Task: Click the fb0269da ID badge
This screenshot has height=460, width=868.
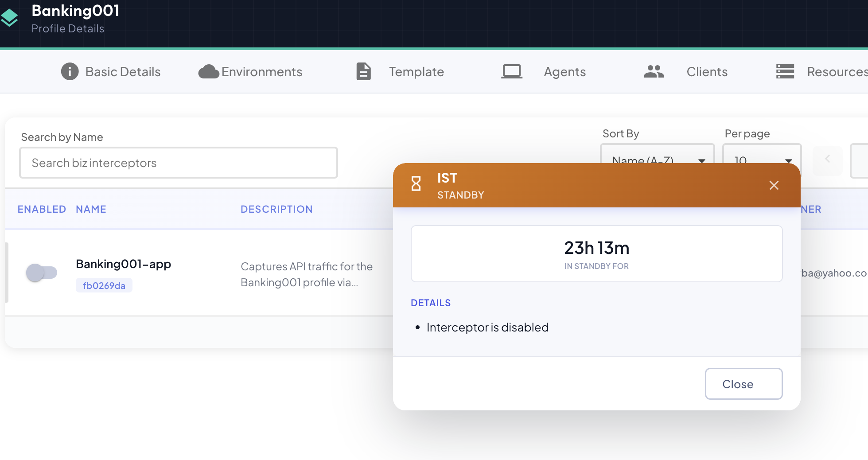Action: tap(104, 285)
